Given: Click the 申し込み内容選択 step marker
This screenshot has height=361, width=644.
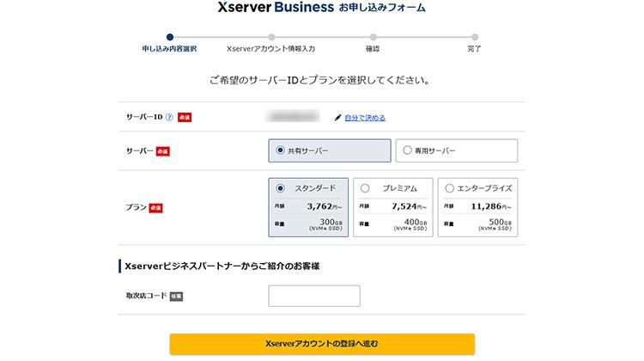Looking at the screenshot, I should pyautogui.click(x=170, y=37).
